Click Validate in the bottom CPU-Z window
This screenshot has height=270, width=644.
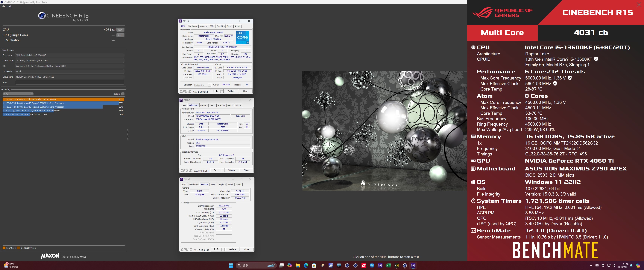(x=232, y=249)
